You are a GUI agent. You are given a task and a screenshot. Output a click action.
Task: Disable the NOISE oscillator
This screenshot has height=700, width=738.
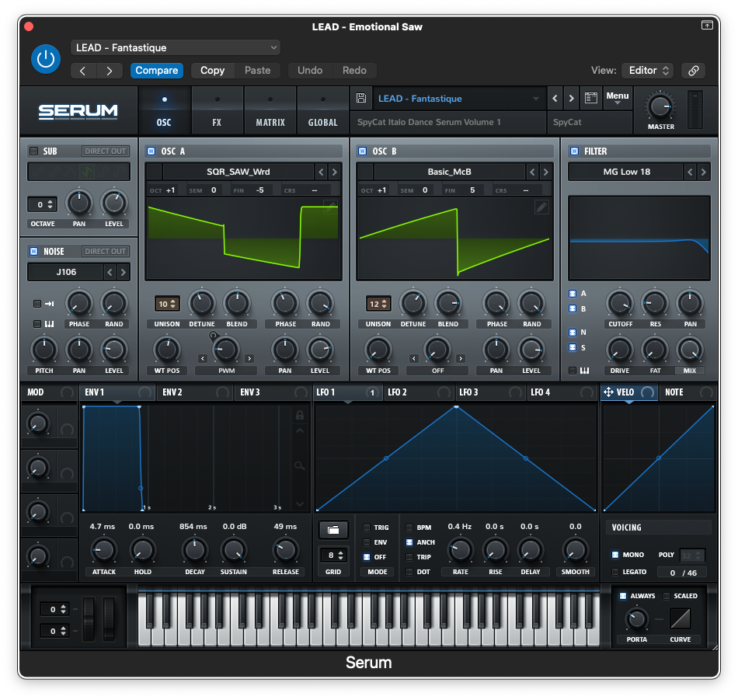(34, 252)
